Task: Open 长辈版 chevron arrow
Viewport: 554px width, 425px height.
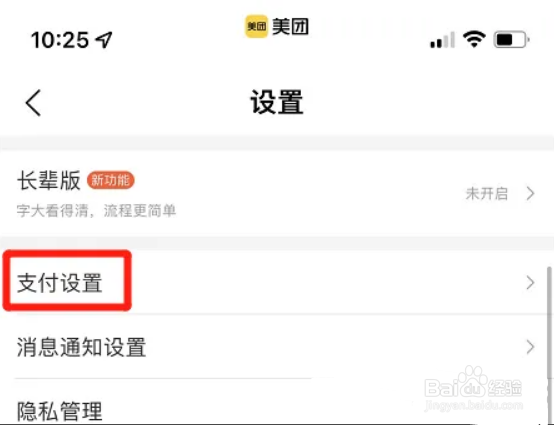Action: pyautogui.click(x=530, y=193)
